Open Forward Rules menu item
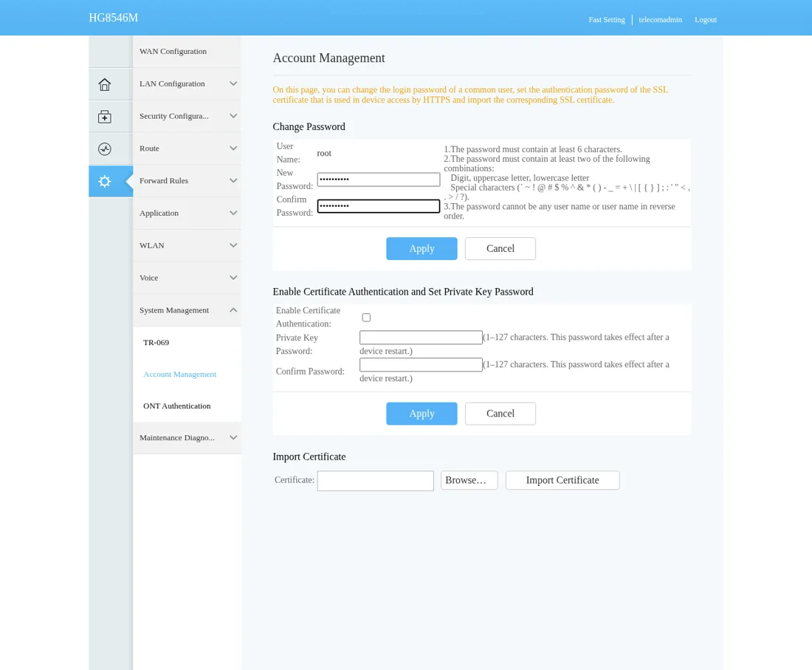The height and width of the screenshot is (670, 812). 187,181
